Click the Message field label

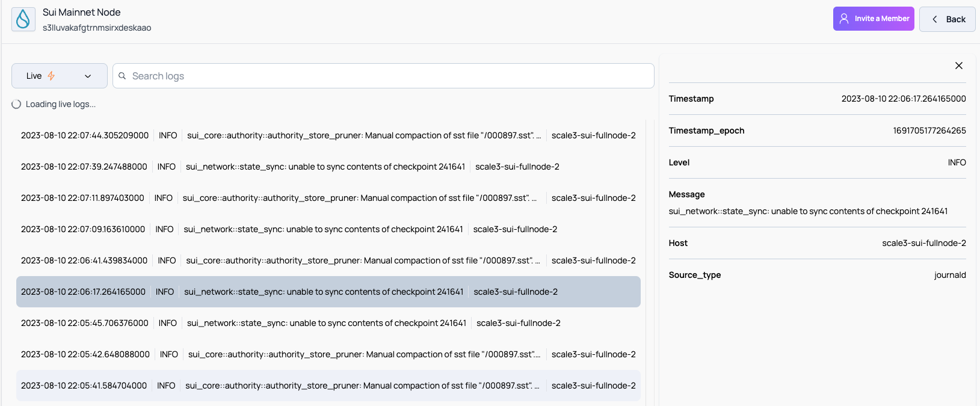(x=686, y=194)
